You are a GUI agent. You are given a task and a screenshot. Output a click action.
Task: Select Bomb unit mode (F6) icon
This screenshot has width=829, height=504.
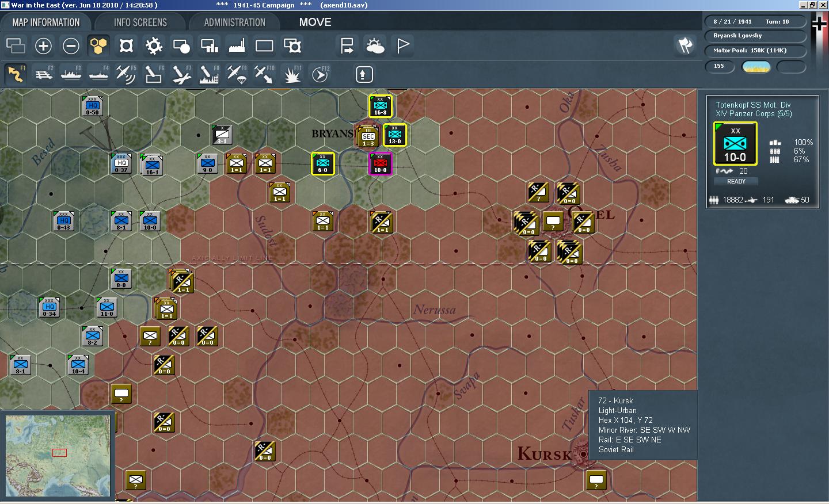point(154,74)
